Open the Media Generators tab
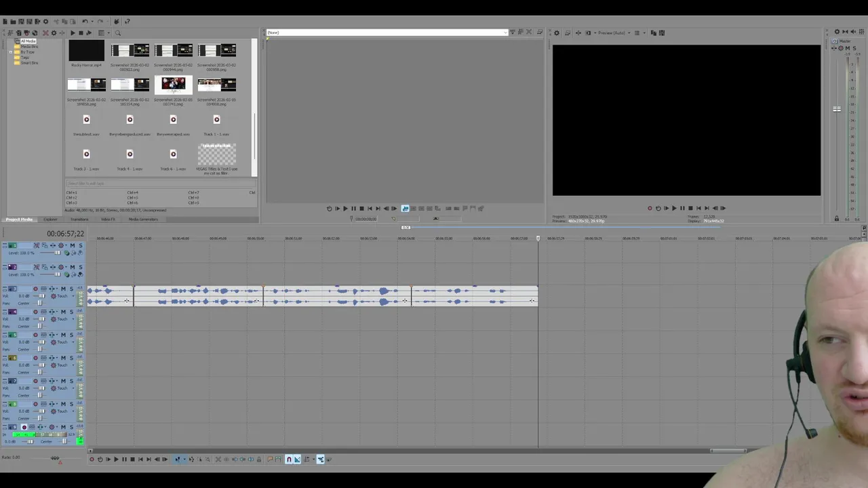 (143, 220)
